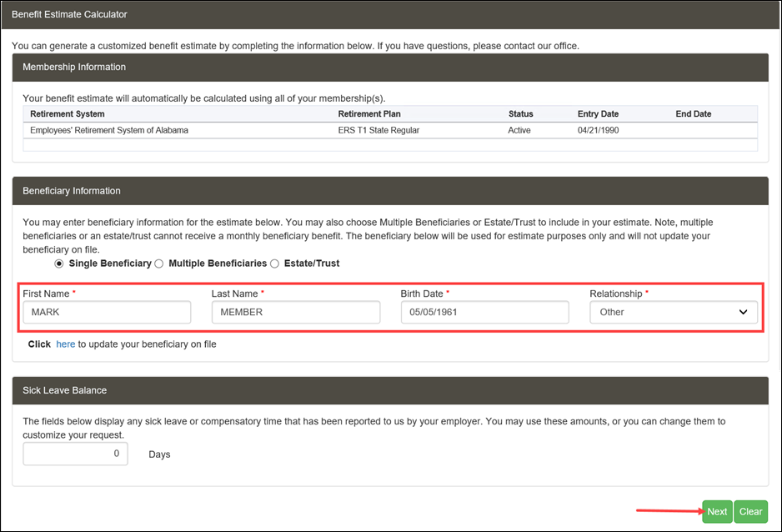Choose the Multiple Beneficiaries option
The height and width of the screenshot is (532, 782).
(x=158, y=263)
